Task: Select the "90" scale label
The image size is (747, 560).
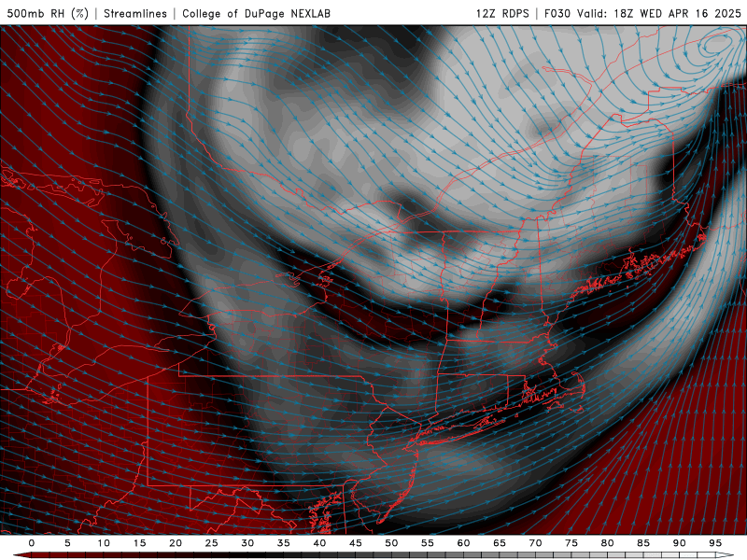Action: 680,543
